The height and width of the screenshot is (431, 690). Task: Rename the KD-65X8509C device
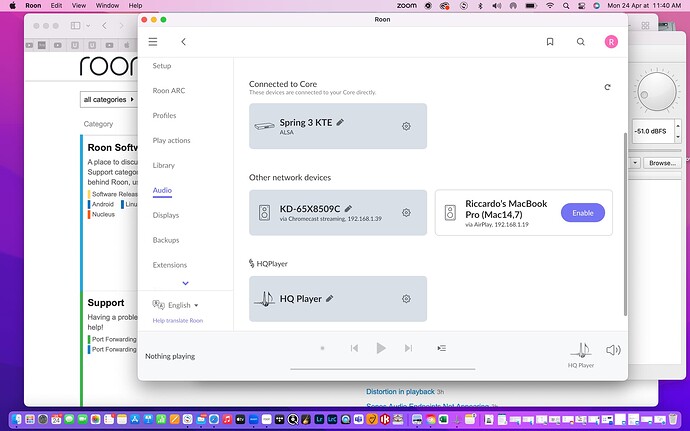(348, 209)
